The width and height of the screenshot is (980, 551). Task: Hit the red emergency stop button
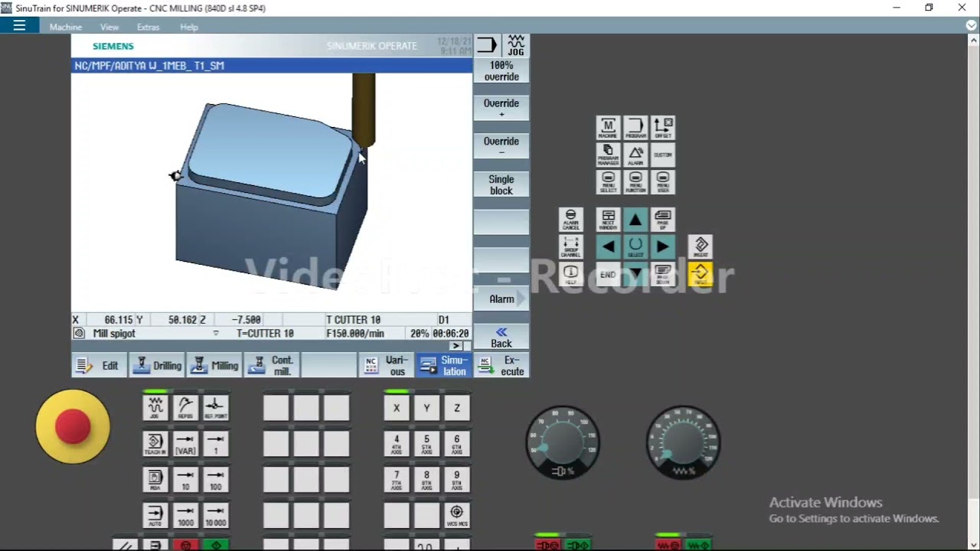73,426
